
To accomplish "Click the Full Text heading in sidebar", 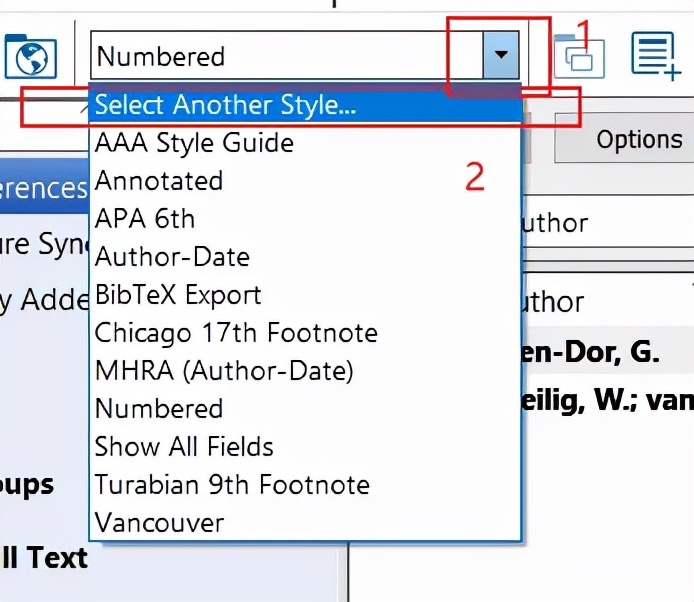I will point(44,557).
